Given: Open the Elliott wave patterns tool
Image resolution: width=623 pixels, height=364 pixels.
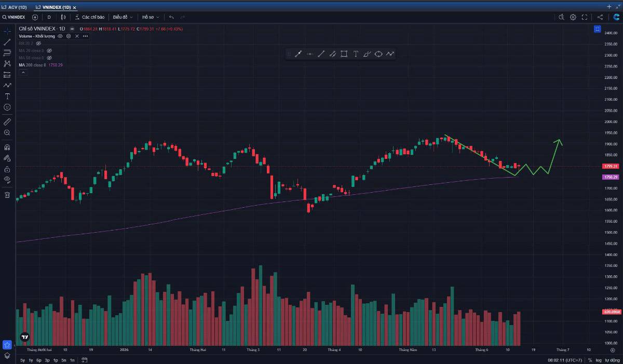Looking at the screenshot, I should (x=7, y=85).
